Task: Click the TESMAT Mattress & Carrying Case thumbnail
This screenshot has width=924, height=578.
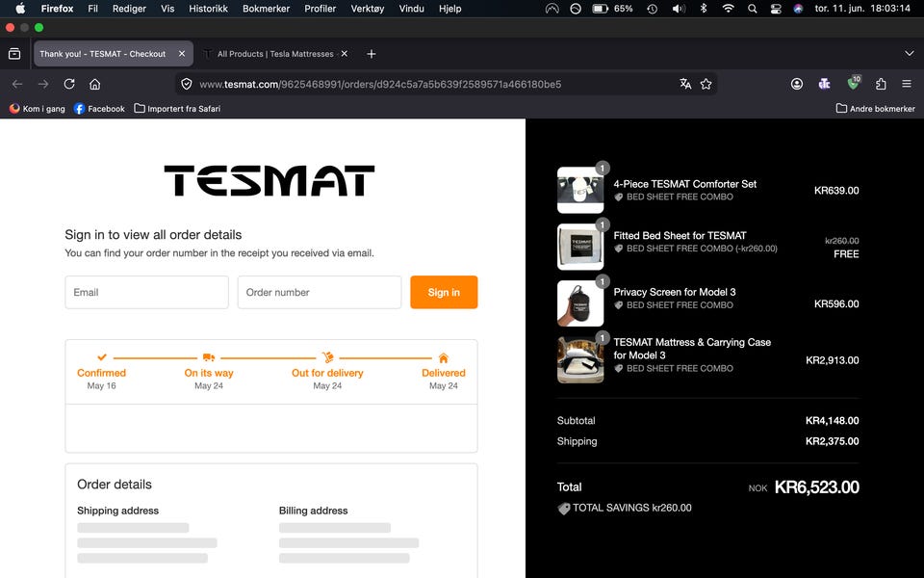Action: [580, 359]
